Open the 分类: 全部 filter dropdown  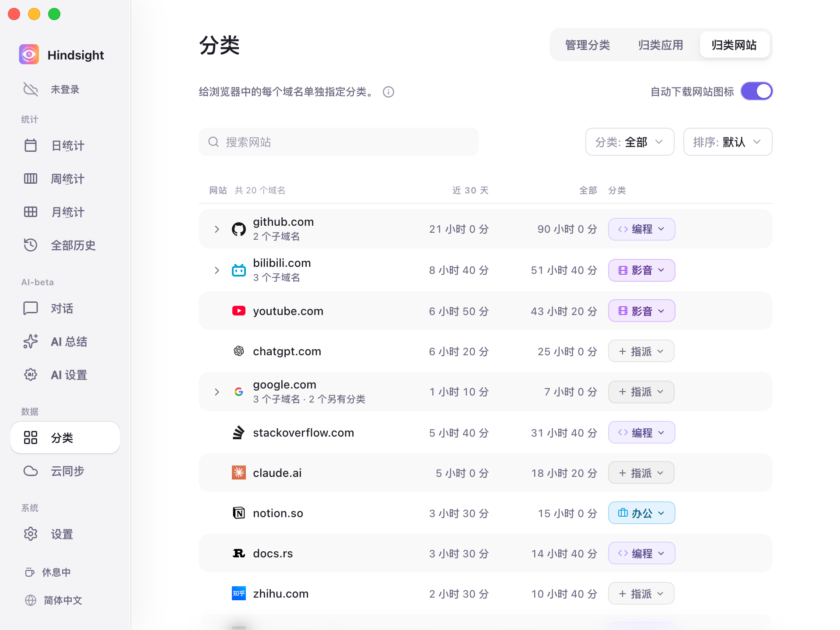[x=630, y=142]
